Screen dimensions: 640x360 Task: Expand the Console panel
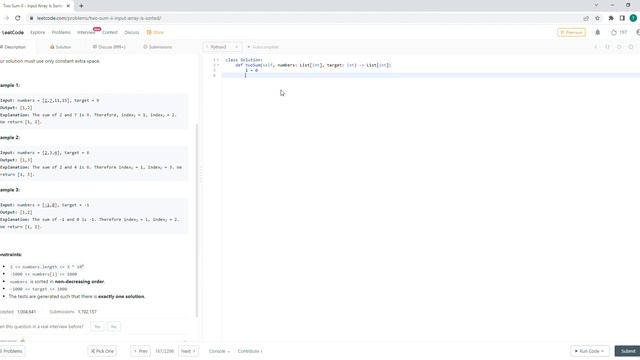tap(219, 351)
